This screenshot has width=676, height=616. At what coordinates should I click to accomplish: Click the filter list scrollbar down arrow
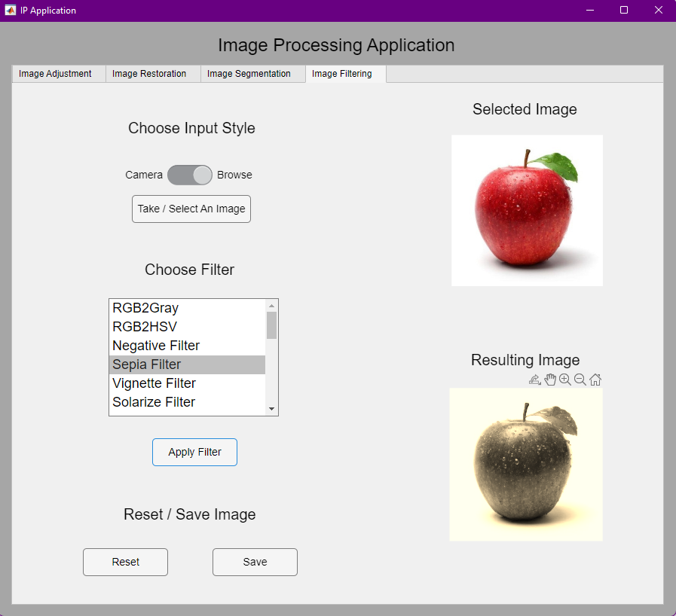[271, 410]
